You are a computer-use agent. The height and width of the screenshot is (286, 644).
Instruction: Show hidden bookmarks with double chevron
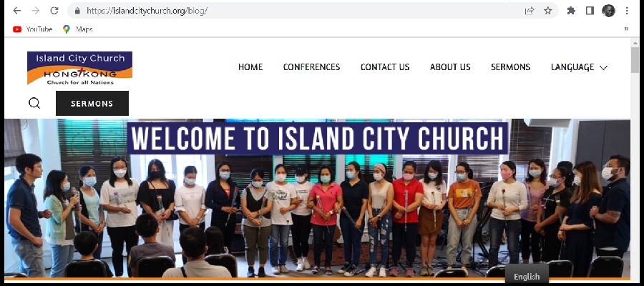(626, 29)
